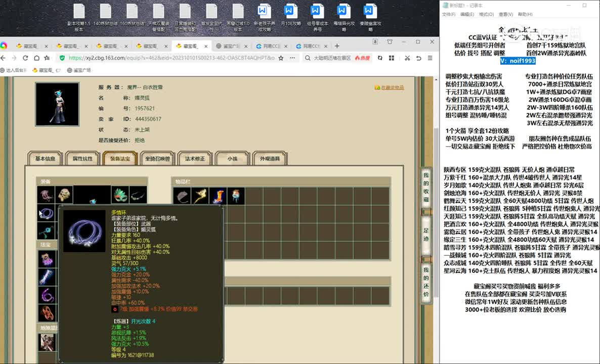The image size is (600, 364).
Task: Switch to the 小孩 tab
Action: (x=232, y=159)
